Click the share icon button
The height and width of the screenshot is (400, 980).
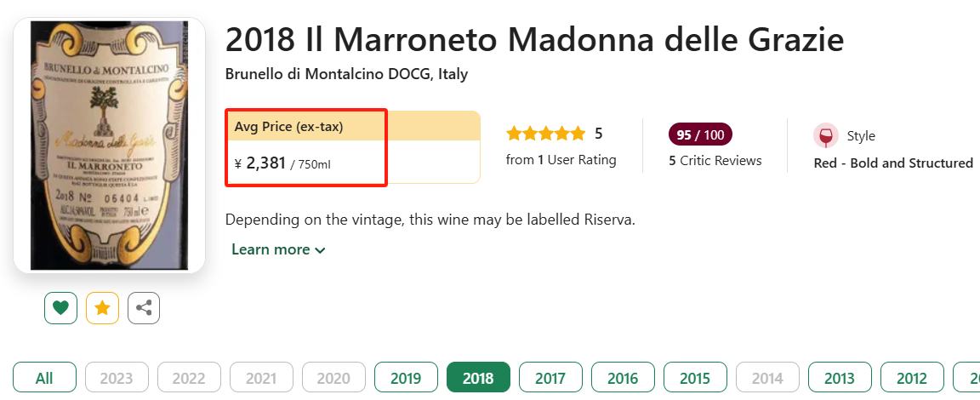click(144, 308)
